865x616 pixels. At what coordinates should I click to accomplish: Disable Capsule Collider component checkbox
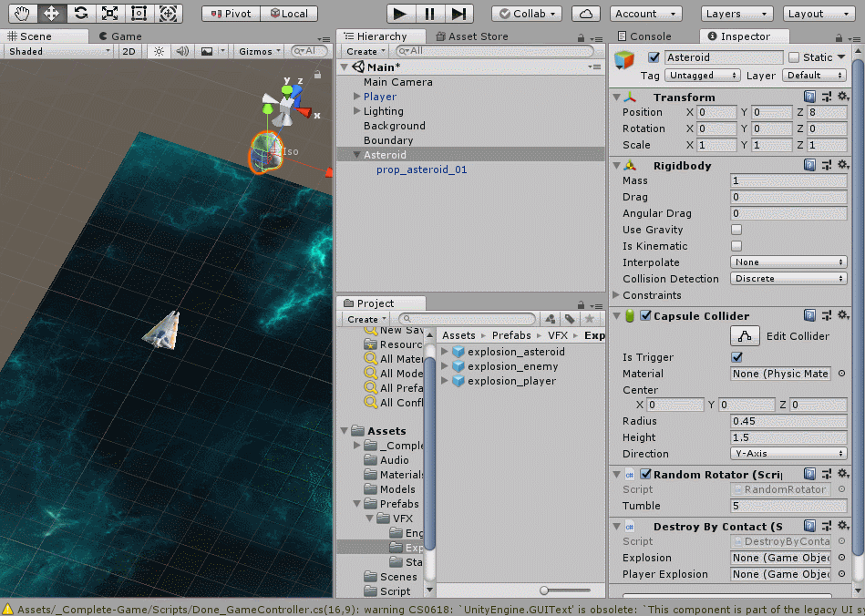(645, 315)
